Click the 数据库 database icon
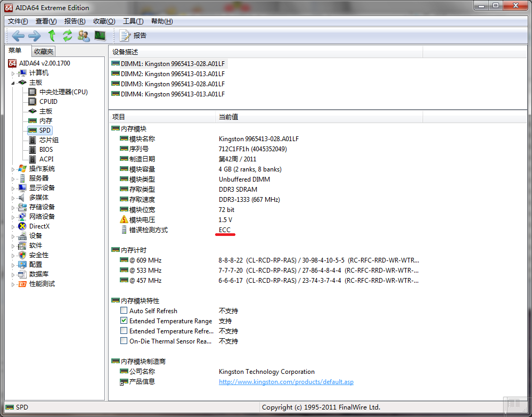 tap(22, 274)
